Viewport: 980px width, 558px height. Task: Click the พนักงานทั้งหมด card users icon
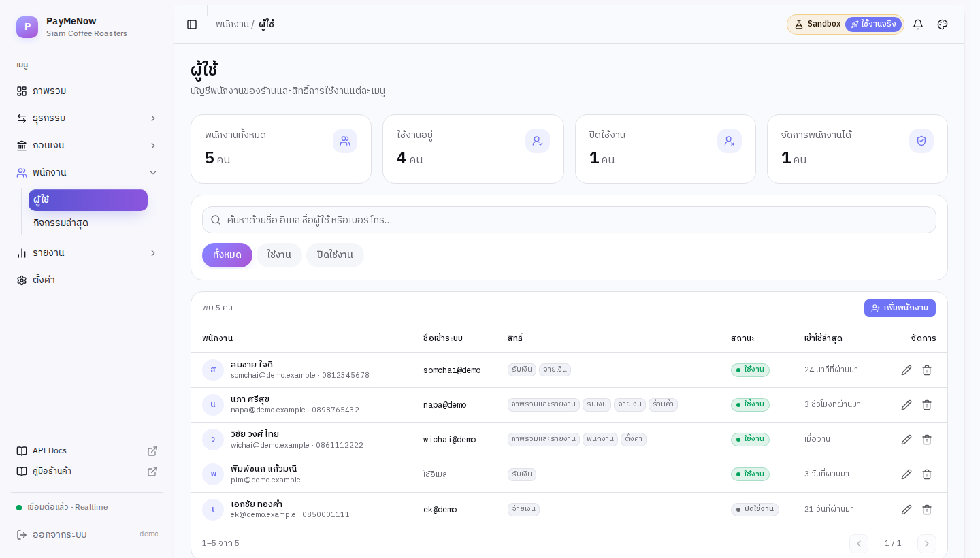point(345,141)
